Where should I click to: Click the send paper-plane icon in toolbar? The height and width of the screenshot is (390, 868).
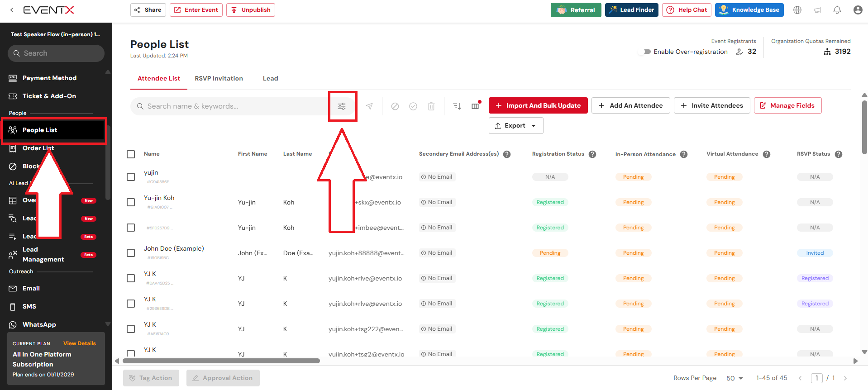369,106
